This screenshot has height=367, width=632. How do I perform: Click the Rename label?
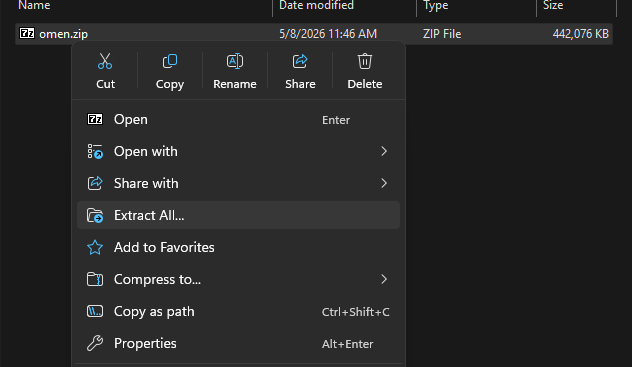[235, 84]
